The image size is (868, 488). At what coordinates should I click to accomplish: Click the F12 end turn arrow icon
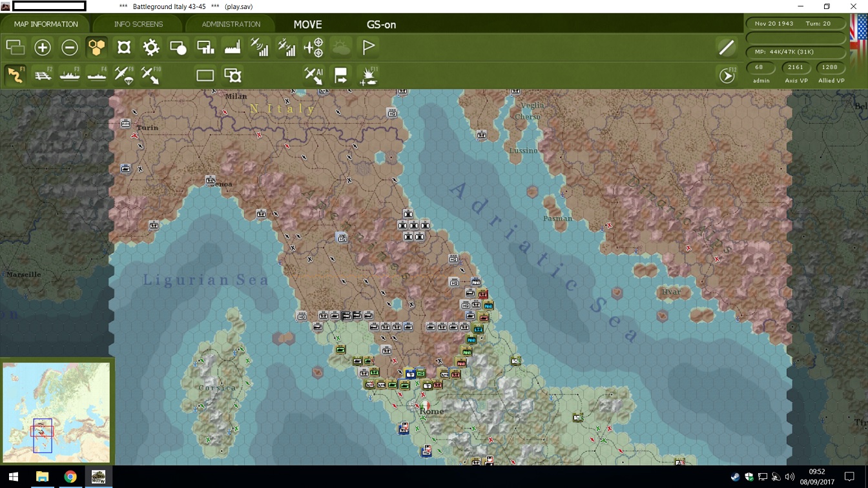pos(727,75)
